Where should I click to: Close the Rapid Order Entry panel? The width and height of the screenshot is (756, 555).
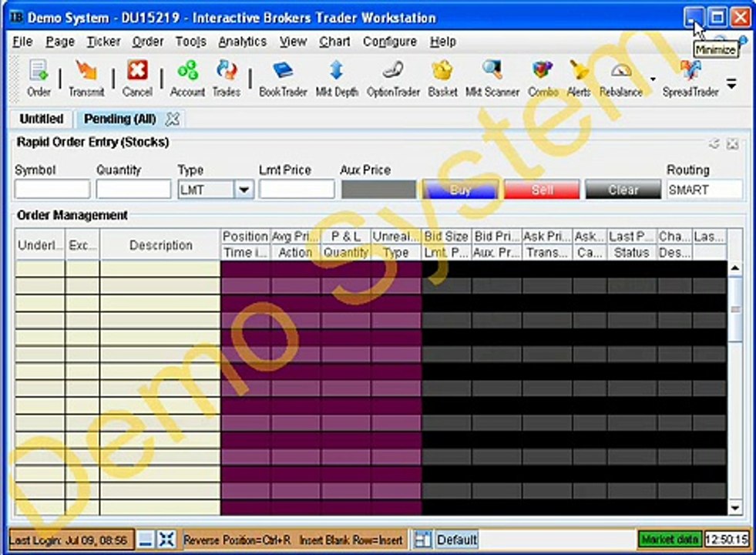pyautogui.click(x=732, y=143)
